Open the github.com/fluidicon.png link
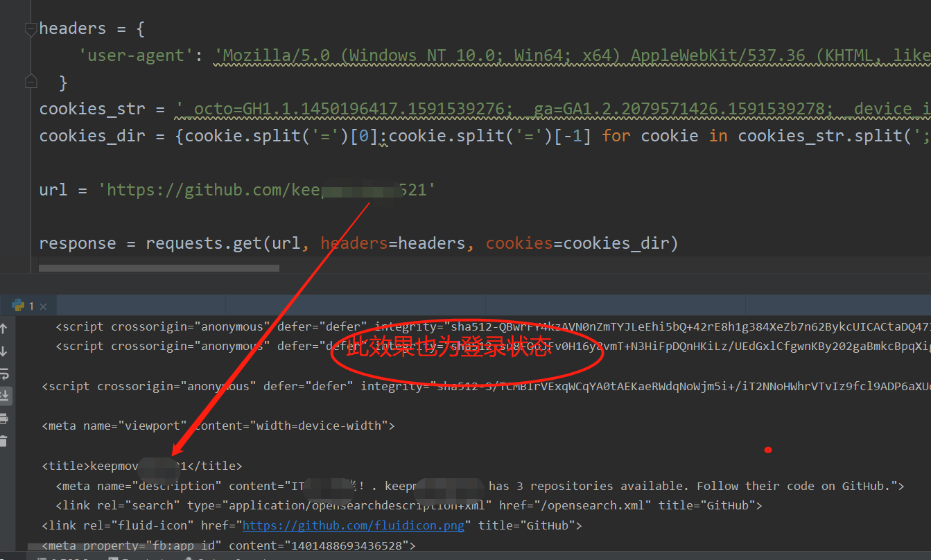The image size is (931, 560). coord(354,525)
